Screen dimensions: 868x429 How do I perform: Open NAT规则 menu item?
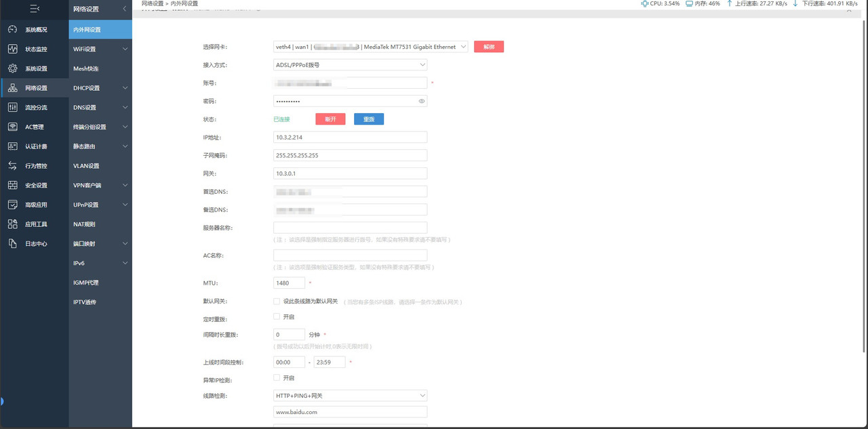coord(100,224)
